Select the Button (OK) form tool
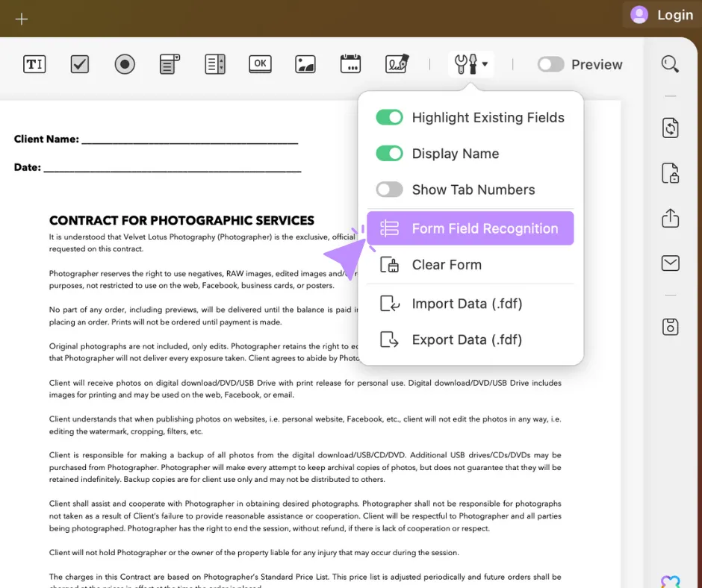This screenshot has width=702, height=588. tap(260, 64)
